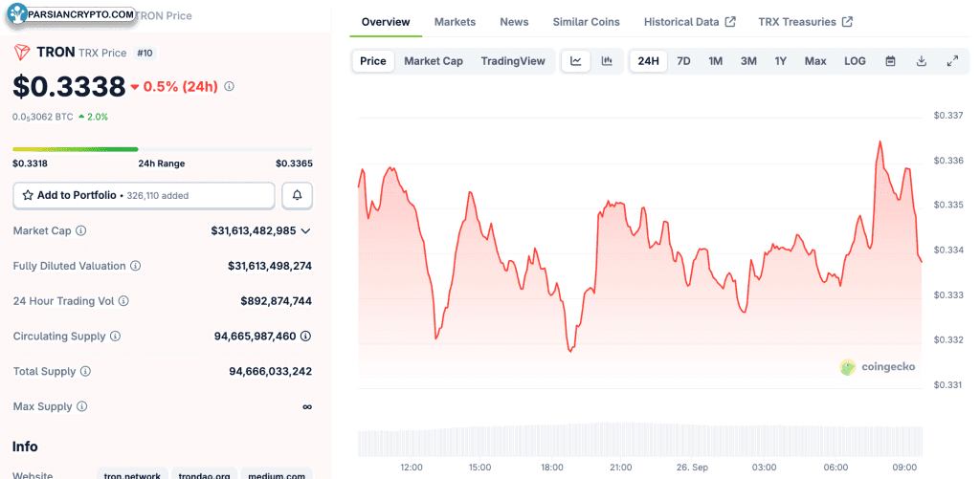Select the line chart view icon
This screenshot has width=980, height=479.
click(x=575, y=61)
